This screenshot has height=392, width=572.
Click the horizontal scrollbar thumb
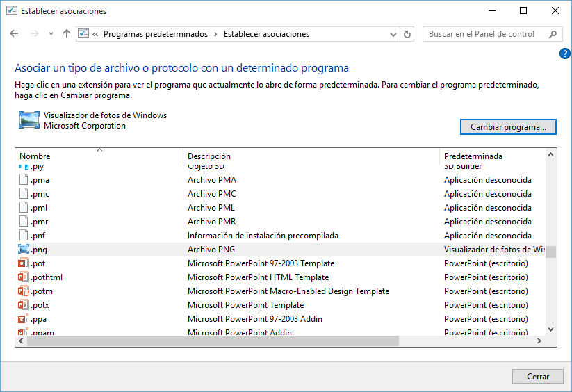tap(213, 341)
